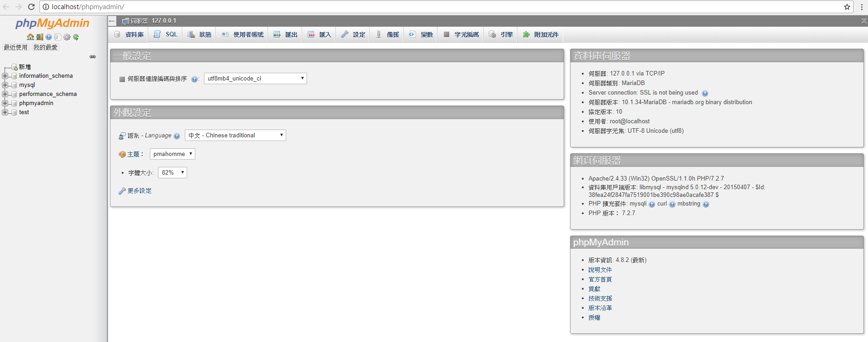
Task: Click the mysql database cylinder icon
Action: pyautogui.click(x=14, y=85)
